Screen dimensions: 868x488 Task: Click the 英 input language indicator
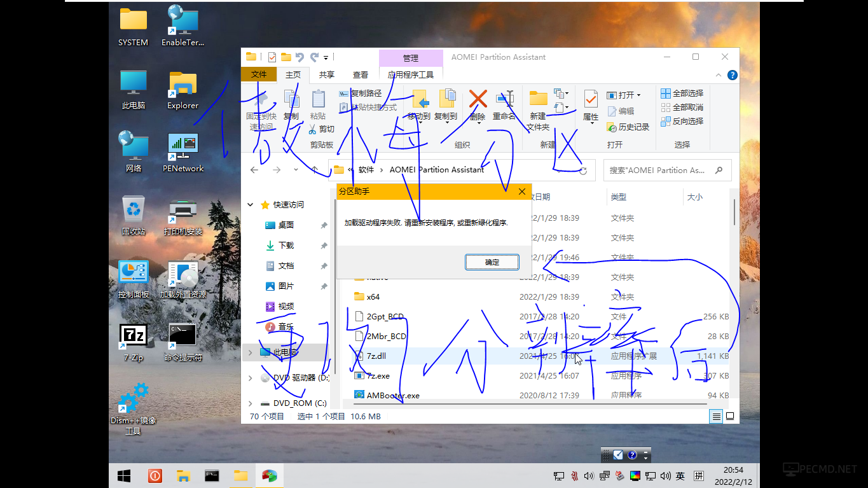point(680,475)
